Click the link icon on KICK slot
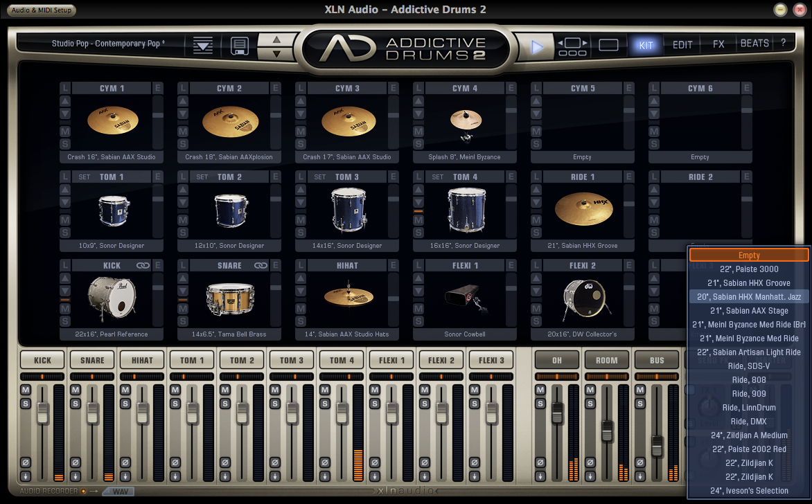 (x=143, y=265)
